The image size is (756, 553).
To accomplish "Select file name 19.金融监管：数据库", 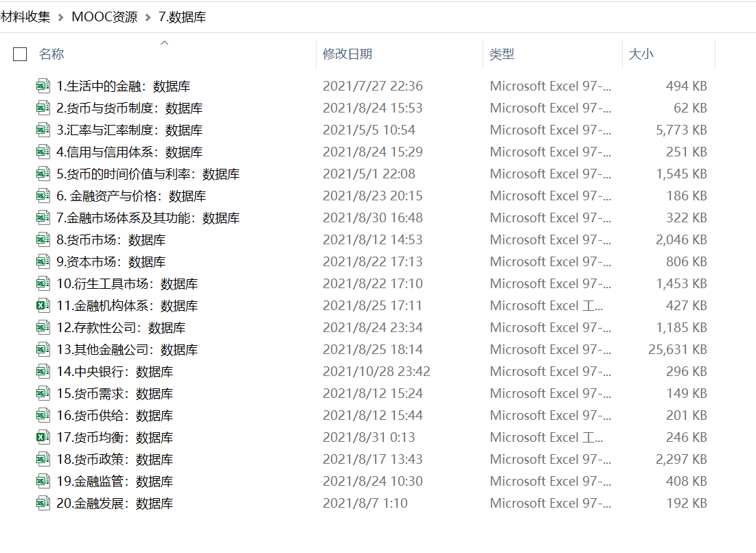I will pos(115,482).
